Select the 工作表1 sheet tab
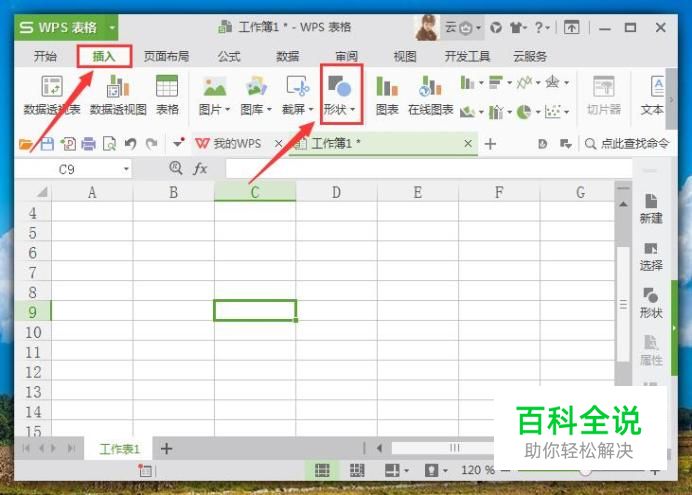Viewport: 692px width, 495px height. [119, 449]
